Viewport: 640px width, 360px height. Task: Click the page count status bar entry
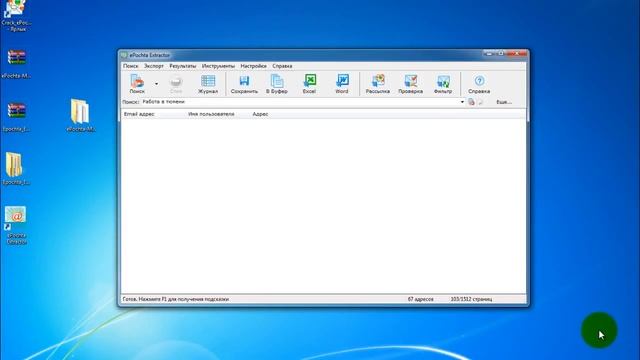coord(471,299)
